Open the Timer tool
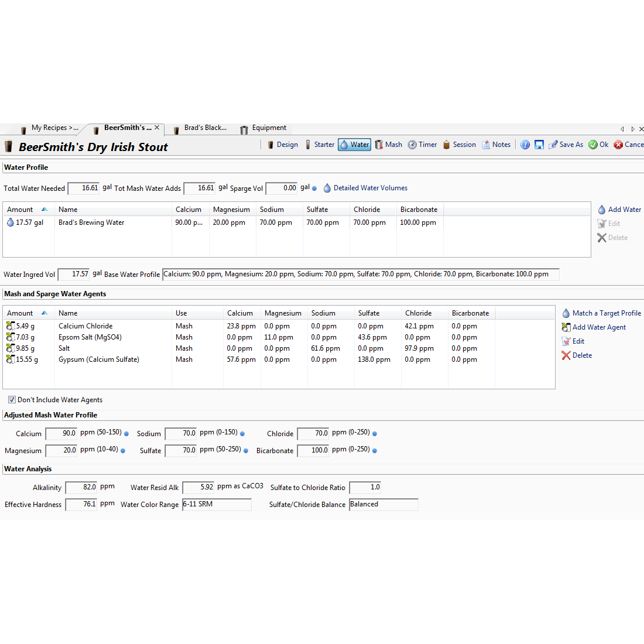644x644 pixels. (422, 145)
